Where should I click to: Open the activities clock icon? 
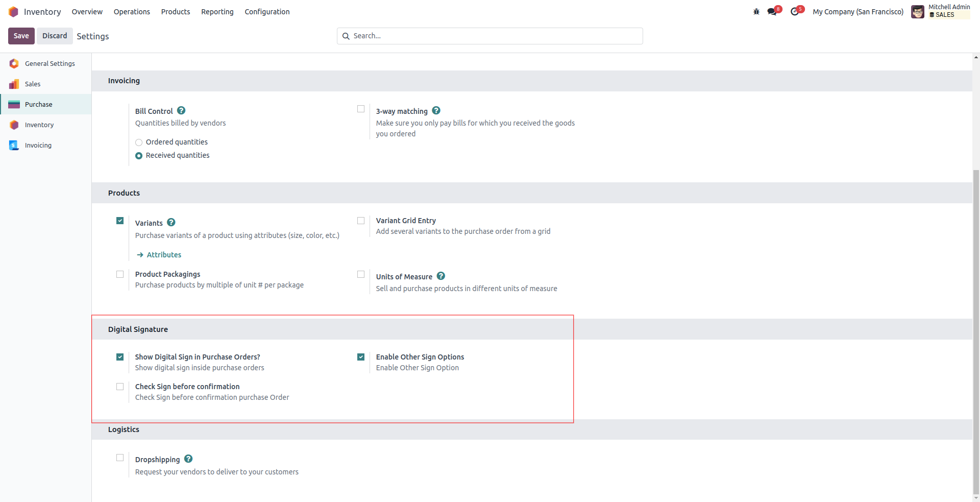tap(795, 12)
